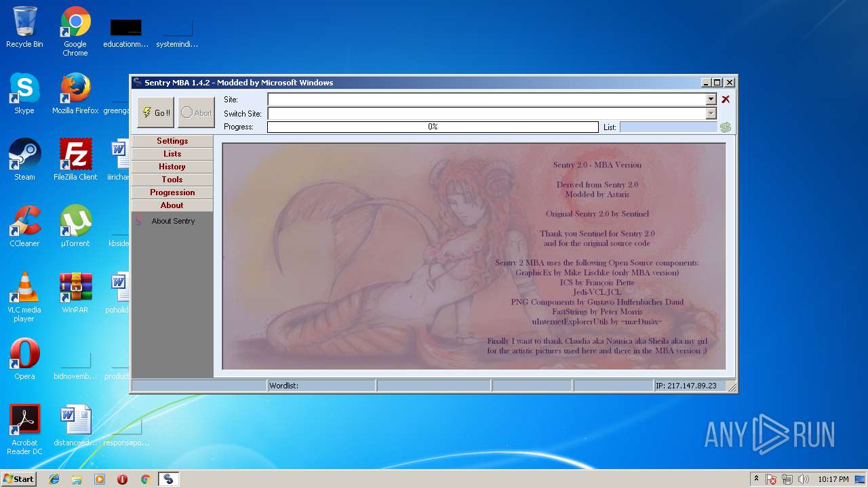Click inside the Switch Site field

[x=487, y=113]
